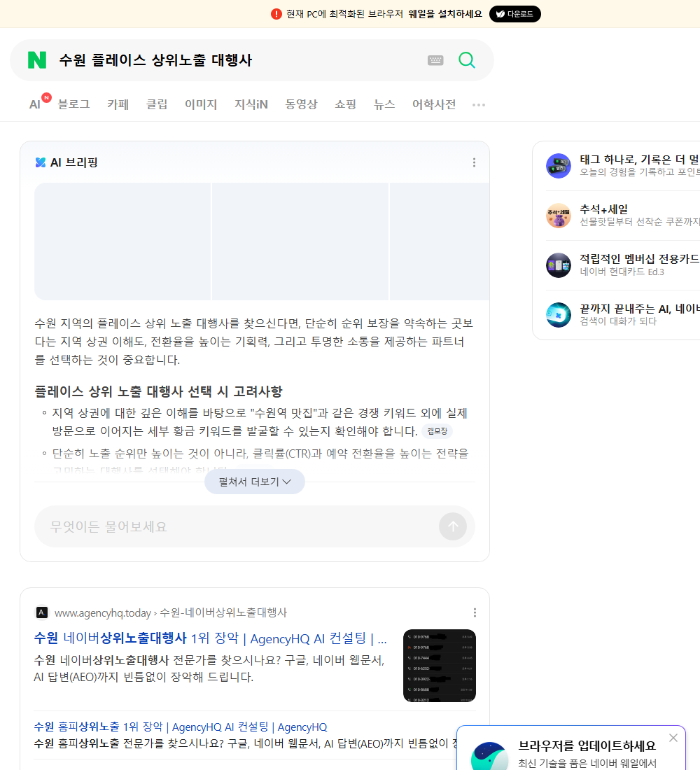This screenshot has height=770, width=700.
Task: Open the on-screen keyboard icon
Action: [435, 60]
